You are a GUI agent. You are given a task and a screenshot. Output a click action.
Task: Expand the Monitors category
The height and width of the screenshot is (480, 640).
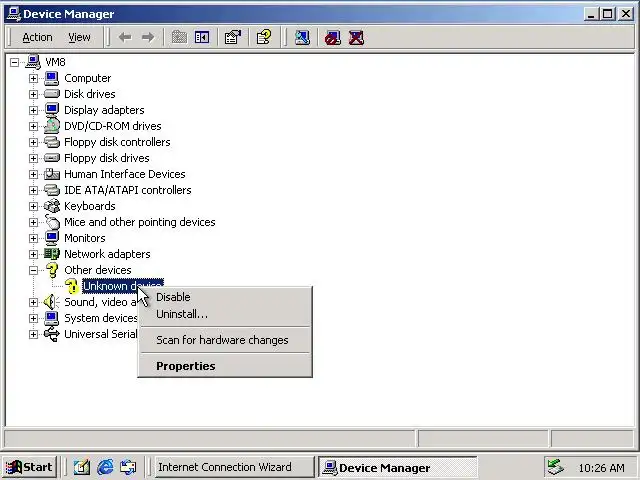tap(33, 238)
